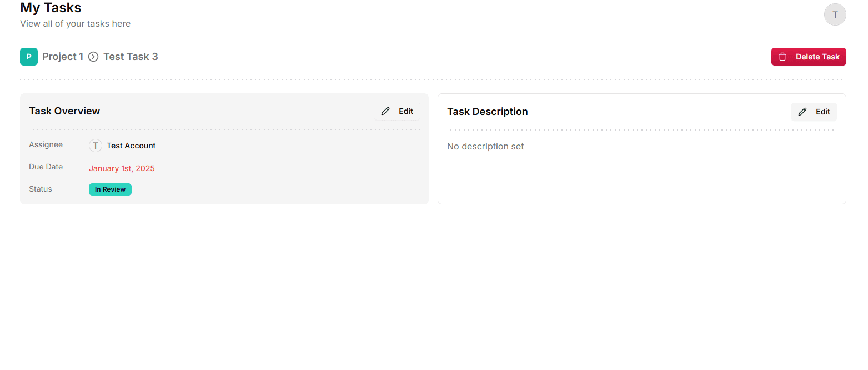
Task: Click the Due Date label
Action: (46, 167)
